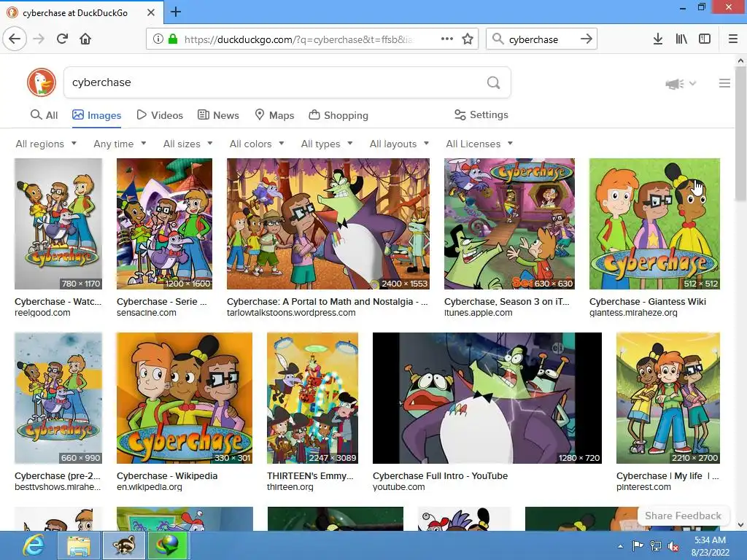
Task: Click the tarlowtalkstoons.wordpress.com source link
Action: [291, 313]
